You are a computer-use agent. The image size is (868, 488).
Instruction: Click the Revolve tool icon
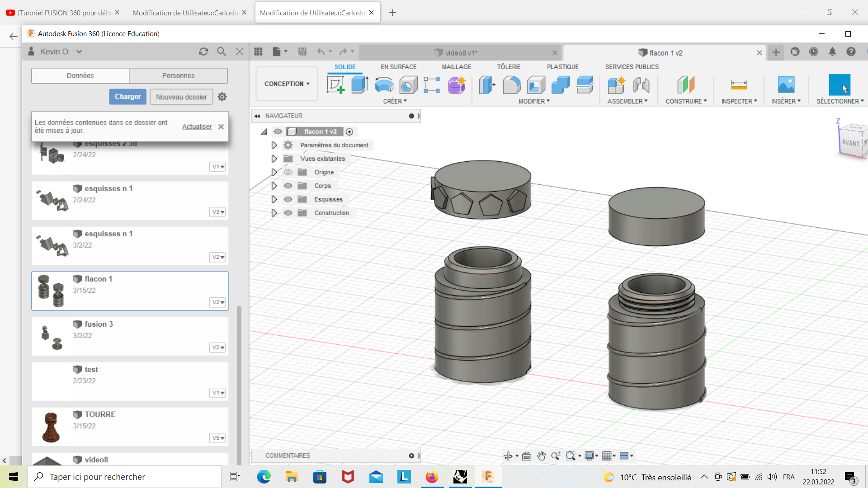384,84
